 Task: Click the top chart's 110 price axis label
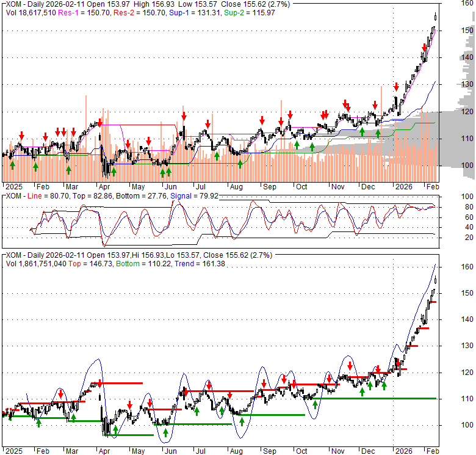click(467, 139)
